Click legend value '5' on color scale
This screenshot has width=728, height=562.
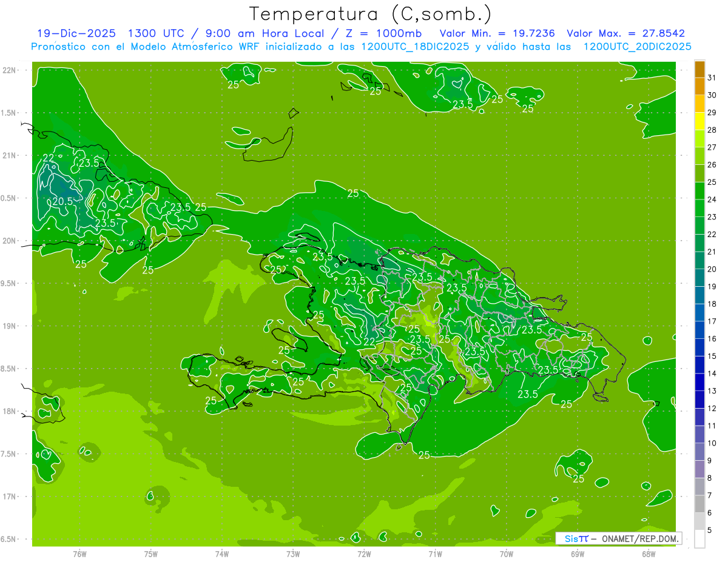point(710,531)
